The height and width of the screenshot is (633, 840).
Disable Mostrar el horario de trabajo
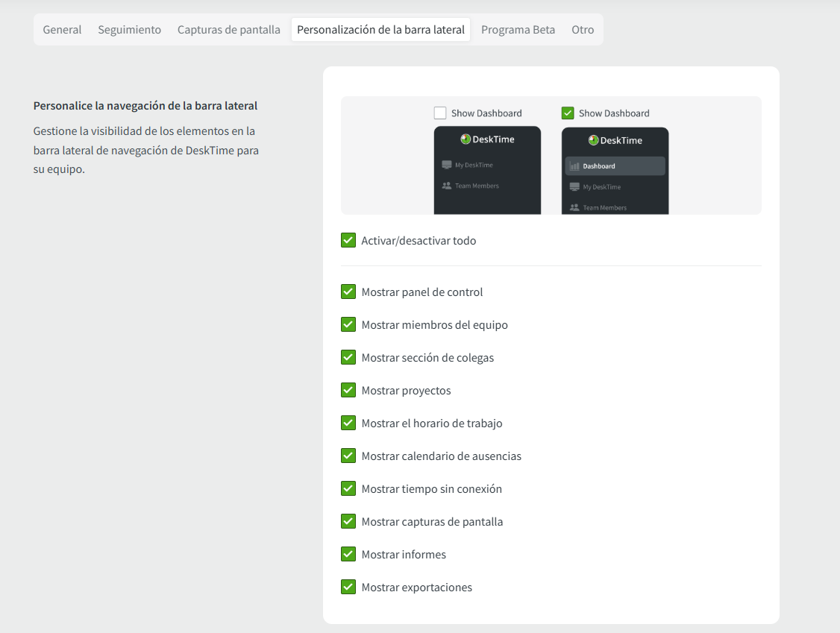coord(348,423)
